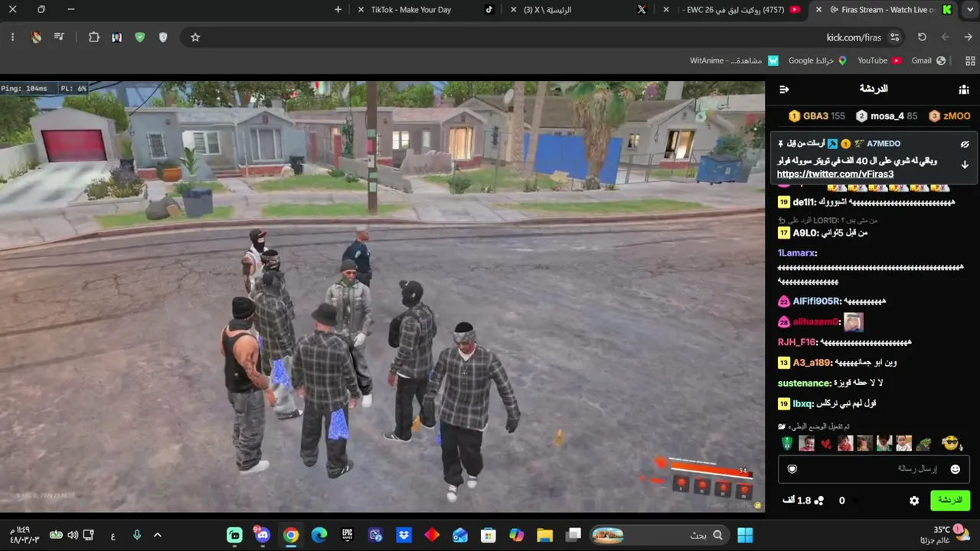Bookmark this page with the star icon

[195, 37]
